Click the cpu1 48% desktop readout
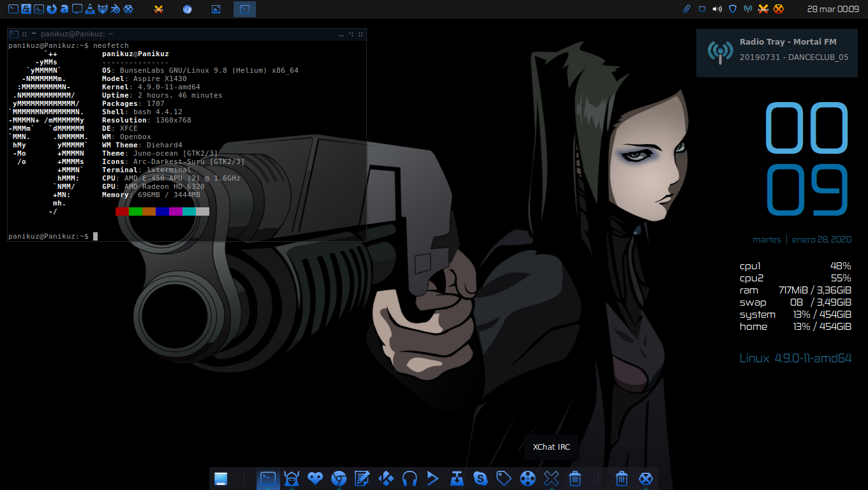This screenshot has width=868, height=490. [x=795, y=266]
